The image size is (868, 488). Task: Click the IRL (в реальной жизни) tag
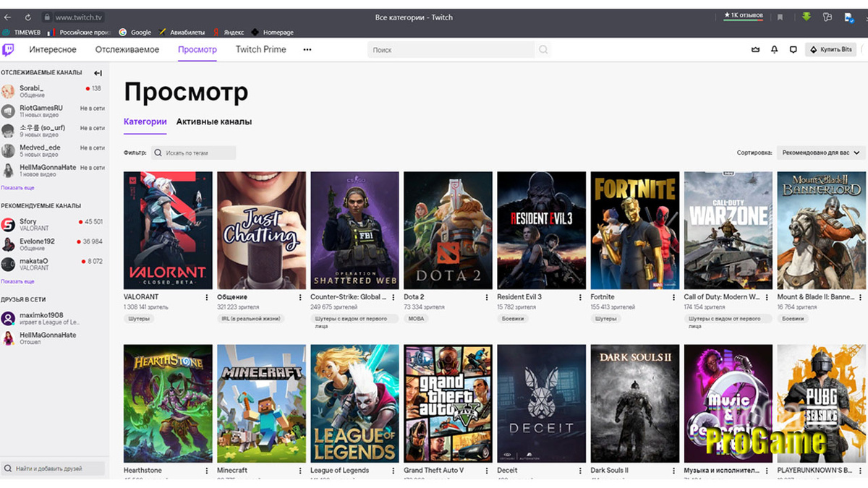(x=251, y=318)
